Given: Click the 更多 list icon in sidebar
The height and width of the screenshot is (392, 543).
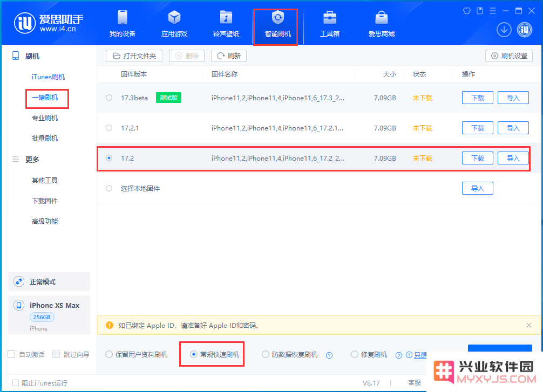Looking at the screenshot, I should coord(16,159).
